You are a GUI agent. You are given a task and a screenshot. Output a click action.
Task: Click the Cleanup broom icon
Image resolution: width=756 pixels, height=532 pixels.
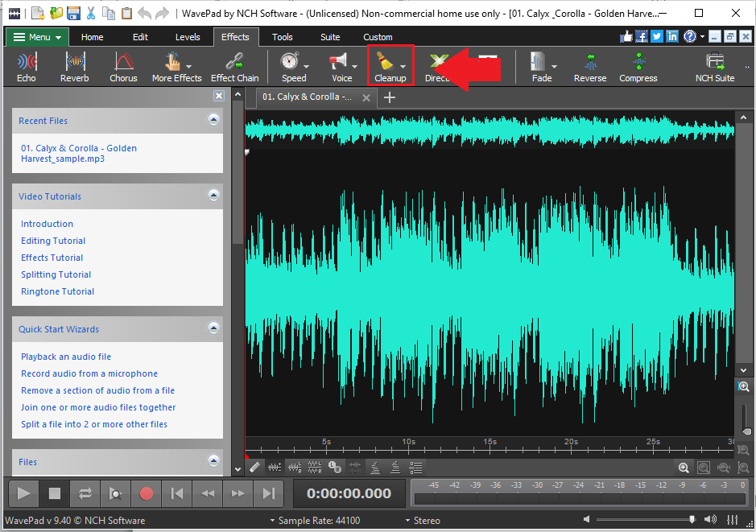coord(385,62)
